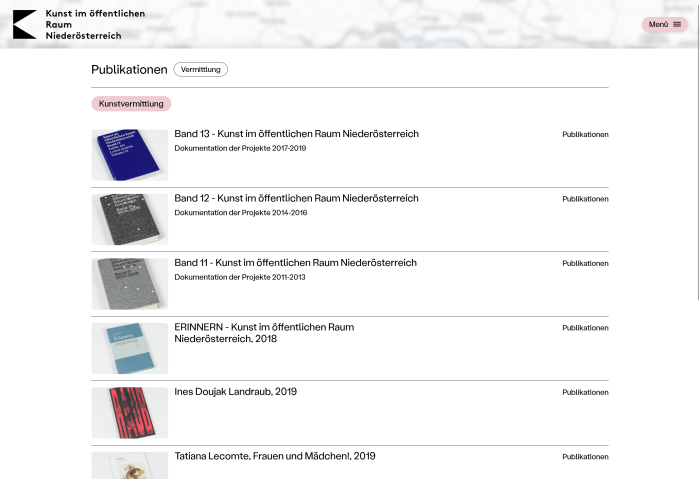Open the ERINNERN book cover thumbnail
The image size is (700, 479).
tap(130, 348)
